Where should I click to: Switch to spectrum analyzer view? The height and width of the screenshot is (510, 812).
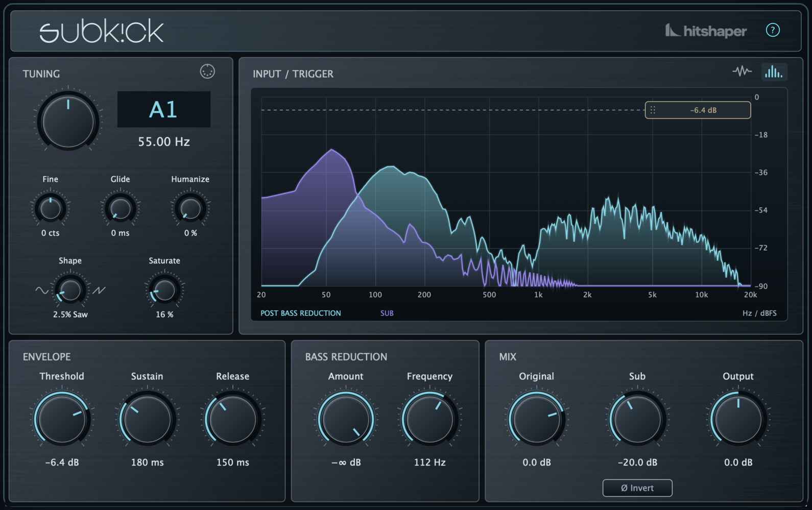point(774,72)
